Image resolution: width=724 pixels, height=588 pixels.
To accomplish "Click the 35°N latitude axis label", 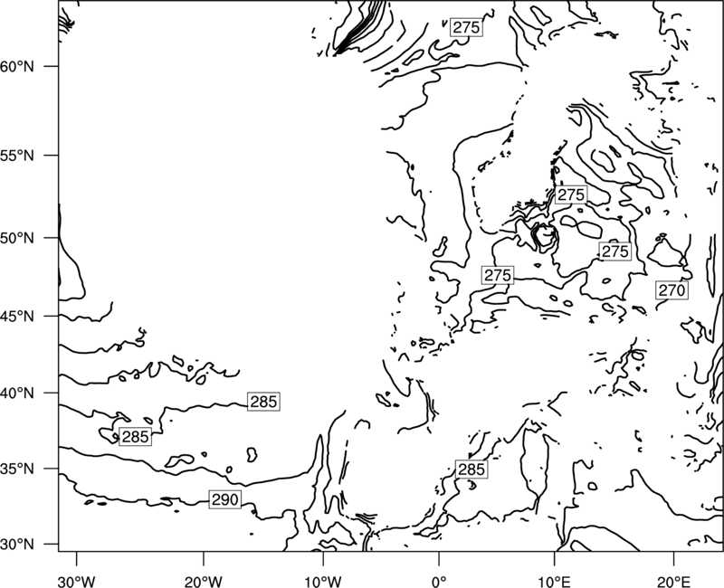I will (17, 469).
